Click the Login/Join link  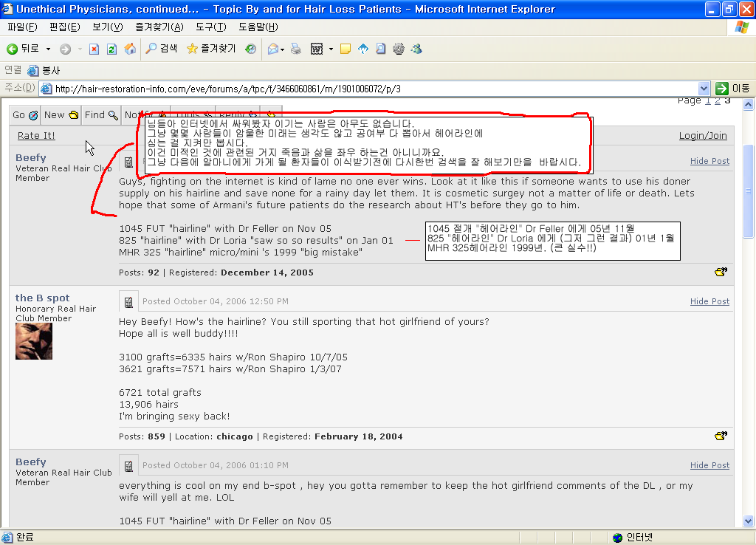(x=703, y=136)
